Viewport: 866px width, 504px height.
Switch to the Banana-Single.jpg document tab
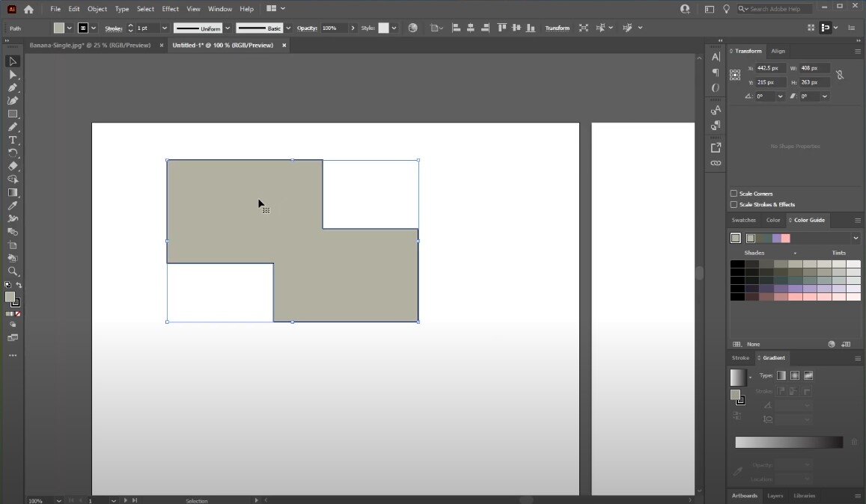90,45
